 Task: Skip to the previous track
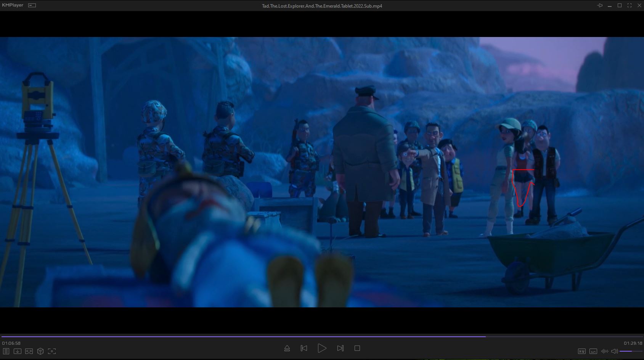click(x=304, y=348)
